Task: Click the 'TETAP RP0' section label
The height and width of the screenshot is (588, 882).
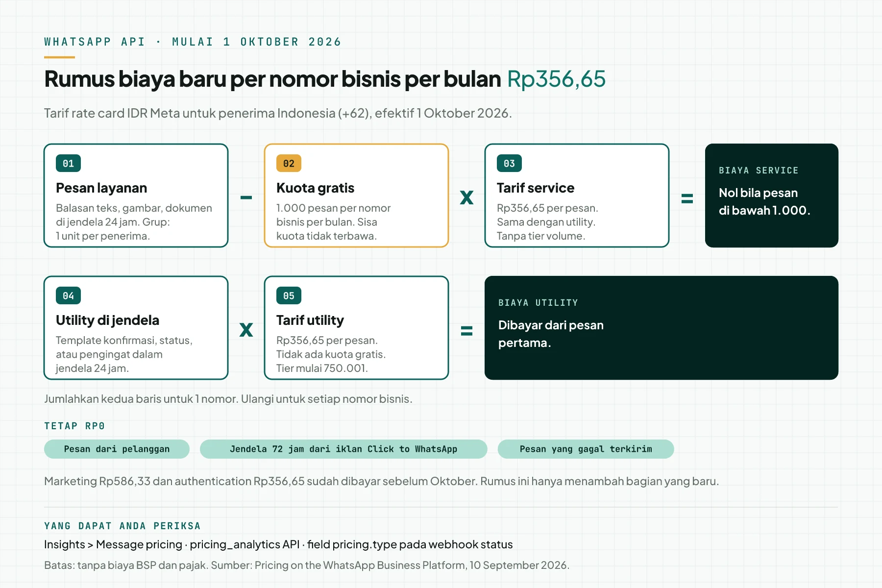Action: pos(74,426)
